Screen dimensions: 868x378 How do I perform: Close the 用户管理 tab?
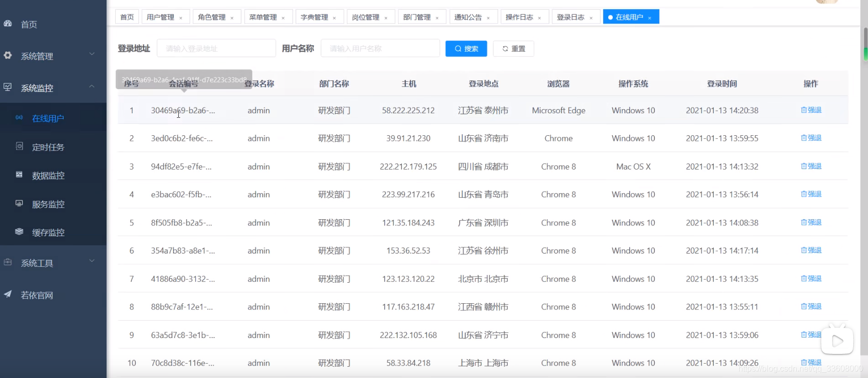[181, 18]
